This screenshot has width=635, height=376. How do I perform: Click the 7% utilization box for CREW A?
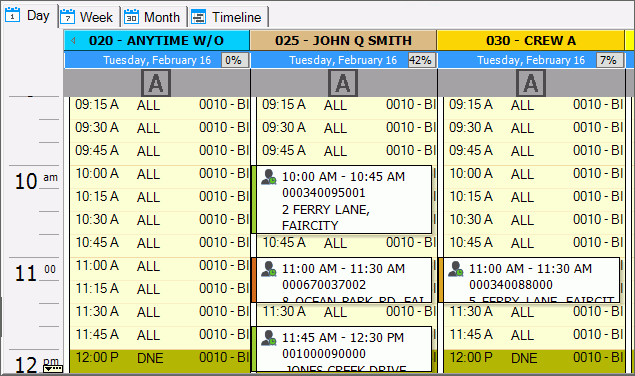click(609, 60)
